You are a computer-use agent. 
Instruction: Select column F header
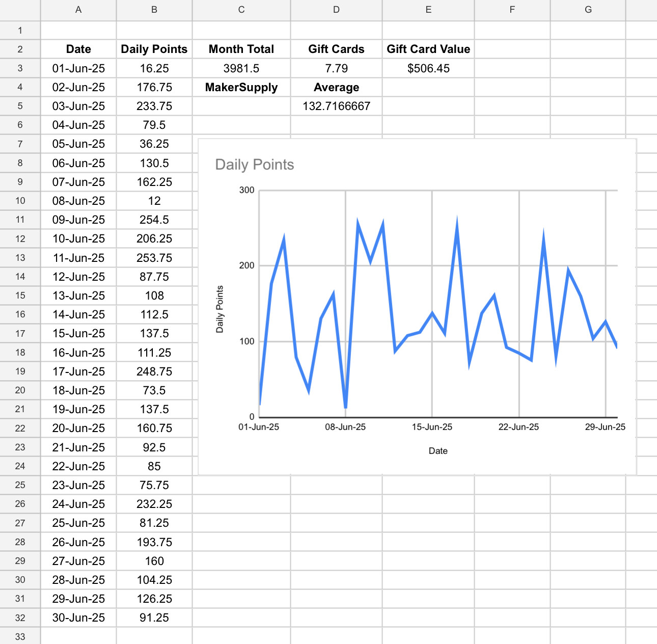tap(512, 10)
